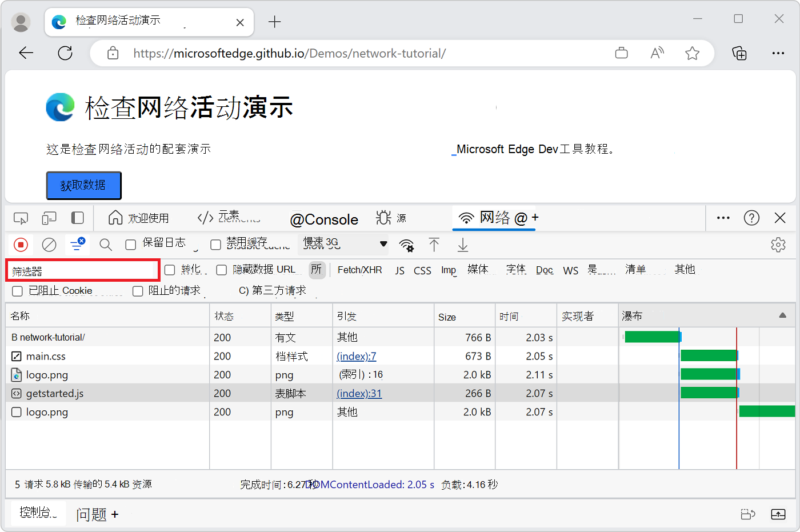Click the 获取数据 button
Screen dimensions: 800x532
[x=83, y=185]
